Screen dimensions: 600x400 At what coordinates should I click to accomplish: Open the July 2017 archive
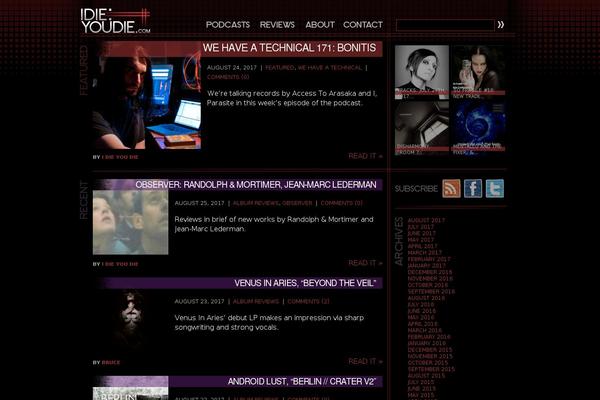421,227
